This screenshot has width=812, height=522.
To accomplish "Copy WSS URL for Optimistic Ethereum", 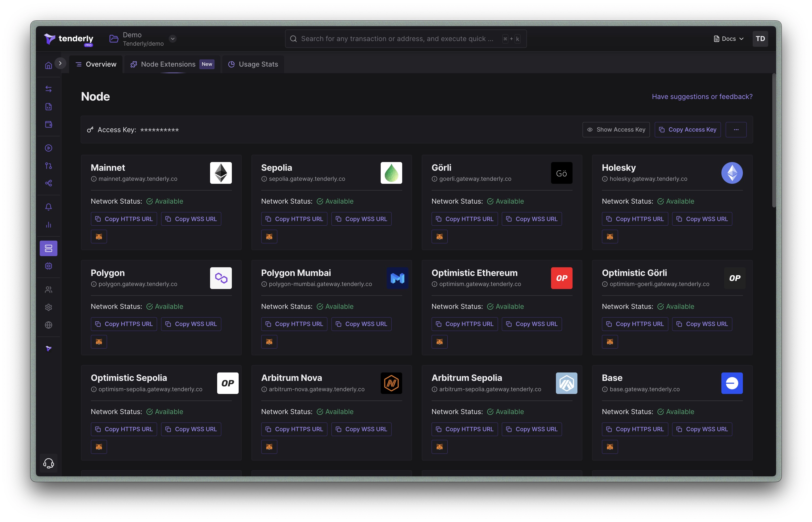I will [531, 324].
